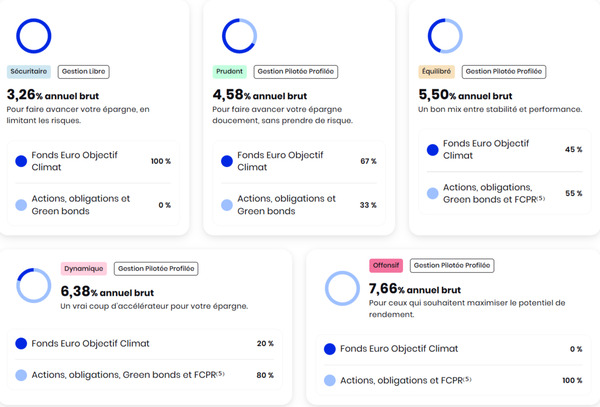Click the FCPR footnote 5 in Équilibré card
600x407 pixels.
(x=541, y=198)
